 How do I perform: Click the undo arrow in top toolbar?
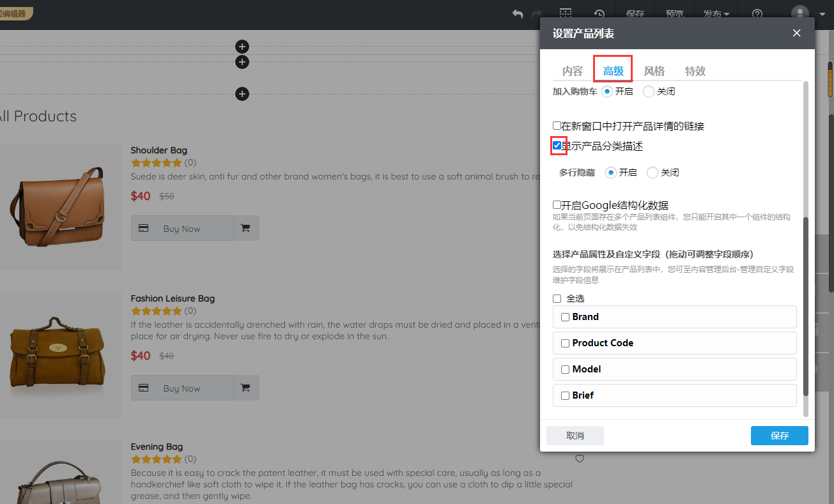pos(518,14)
